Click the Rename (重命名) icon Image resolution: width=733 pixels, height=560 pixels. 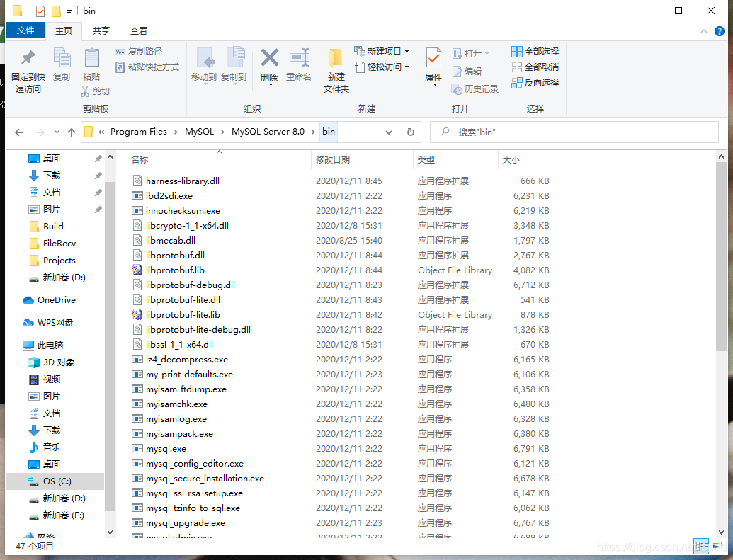pos(299,58)
